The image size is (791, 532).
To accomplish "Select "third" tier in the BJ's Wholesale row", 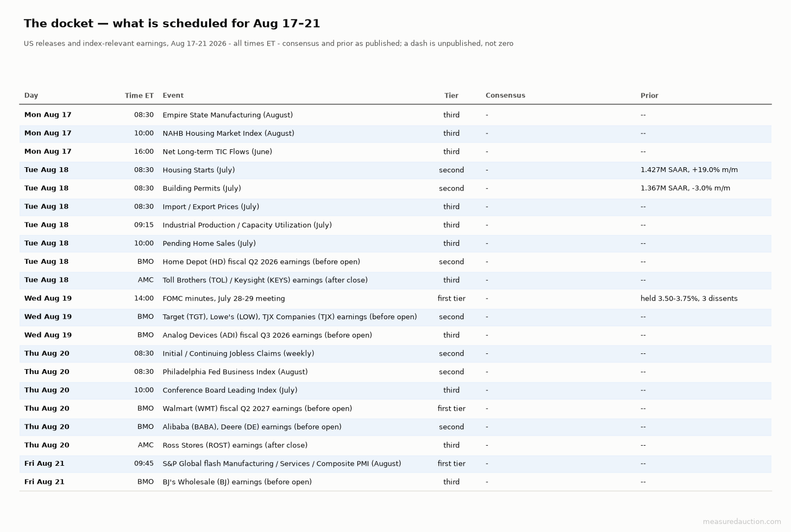I will pyautogui.click(x=451, y=482).
